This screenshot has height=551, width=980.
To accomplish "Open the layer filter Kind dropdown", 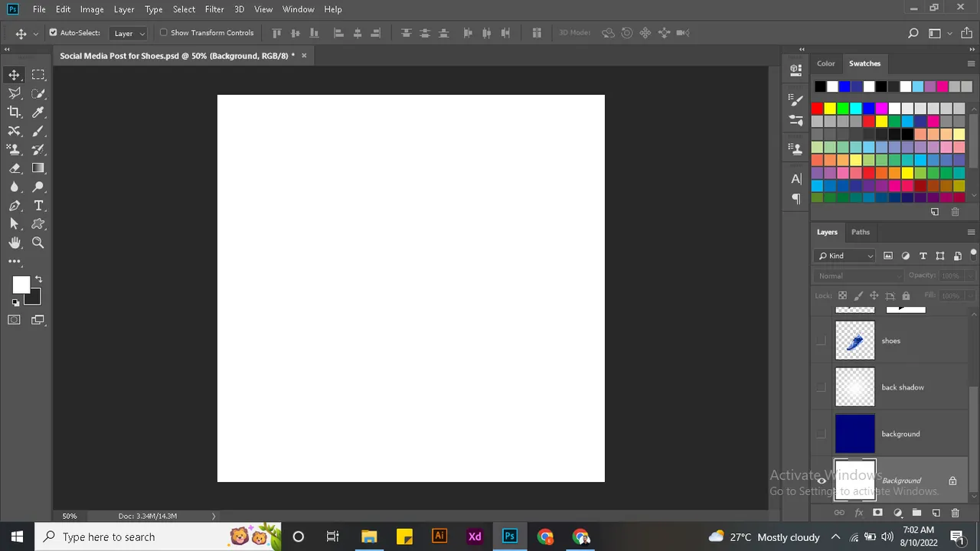I will click(x=845, y=256).
